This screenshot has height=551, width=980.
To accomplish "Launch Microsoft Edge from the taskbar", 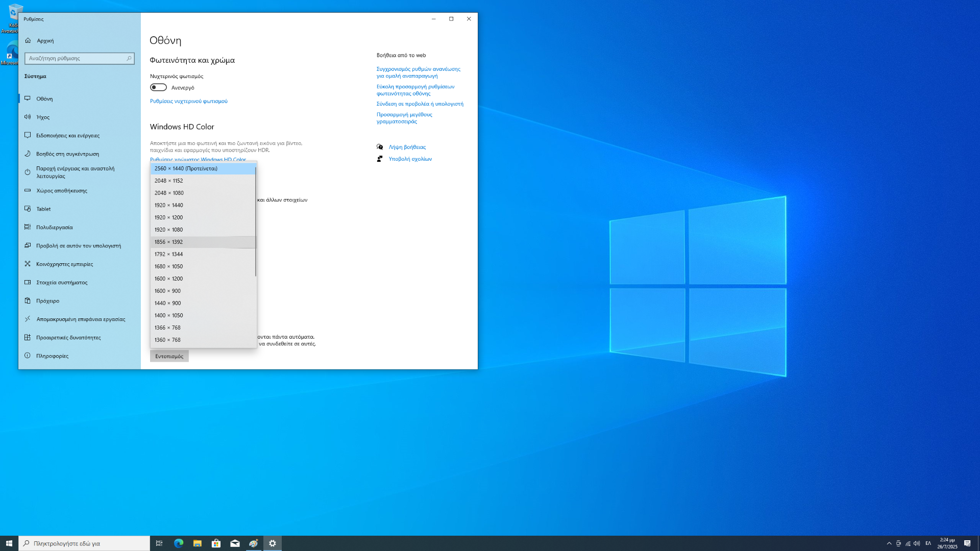I will [179, 543].
